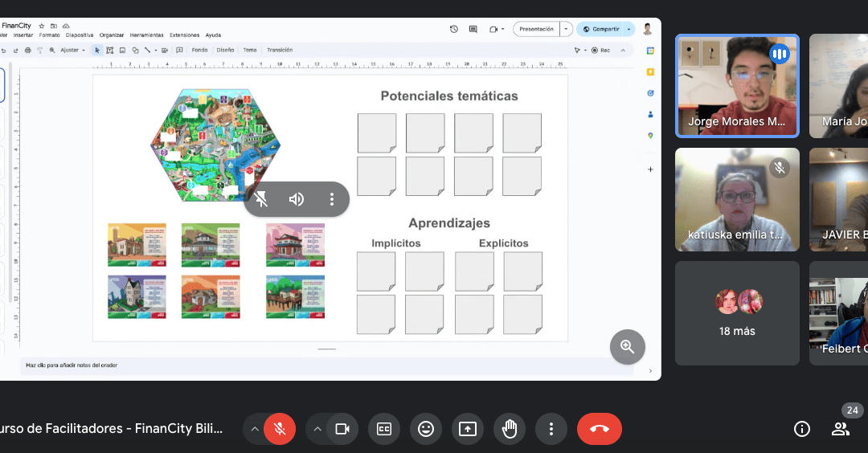The image size is (868, 453).
Task: Toggle your camera in the call bar
Action: click(342, 429)
